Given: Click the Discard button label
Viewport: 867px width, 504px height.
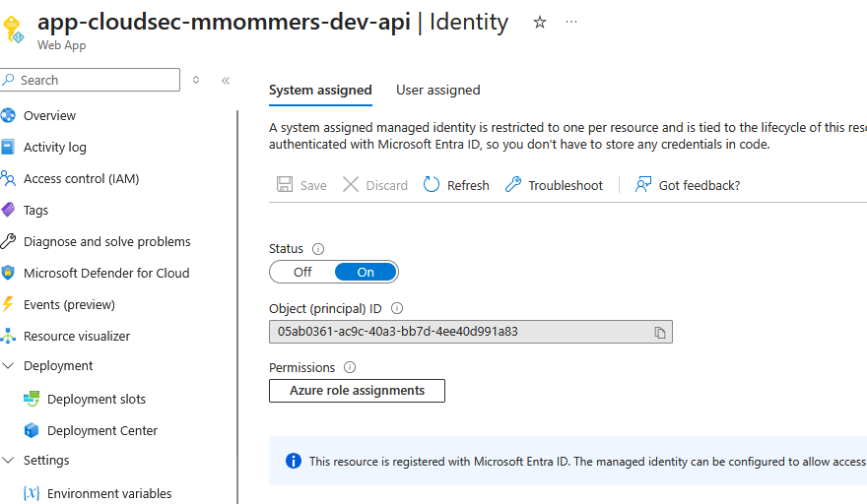Looking at the screenshot, I should 386,185.
